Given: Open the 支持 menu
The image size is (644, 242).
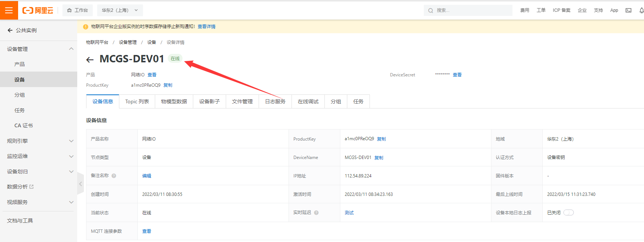Looking at the screenshot, I should click(x=599, y=10).
